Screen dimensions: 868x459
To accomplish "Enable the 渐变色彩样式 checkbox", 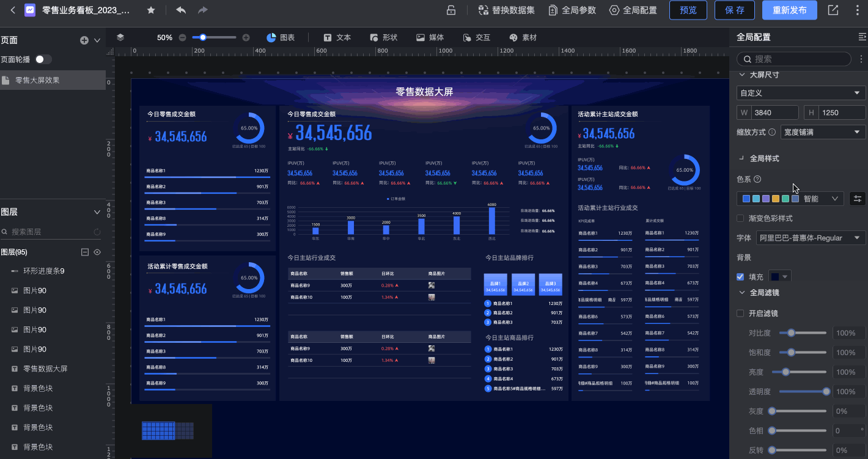I will tap(740, 218).
